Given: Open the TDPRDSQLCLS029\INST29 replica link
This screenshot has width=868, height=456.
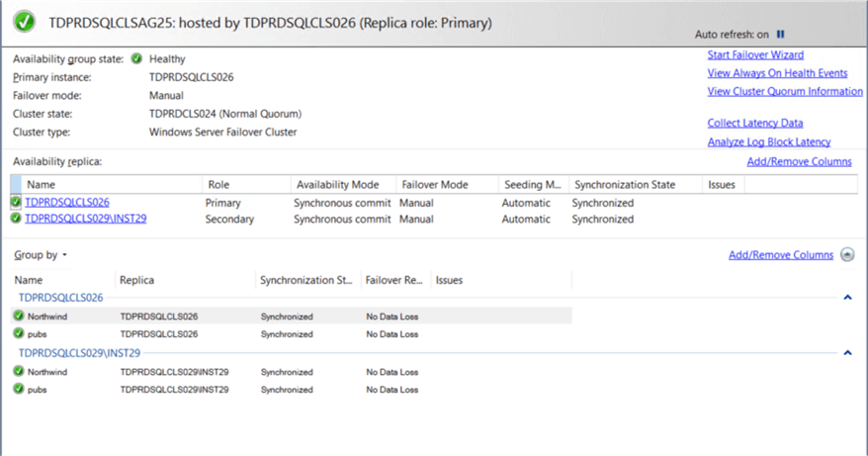Looking at the screenshot, I should [x=86, y=219].
